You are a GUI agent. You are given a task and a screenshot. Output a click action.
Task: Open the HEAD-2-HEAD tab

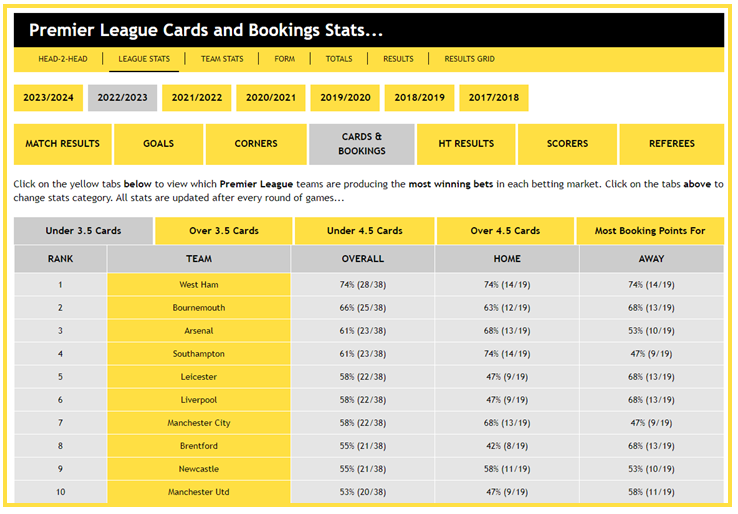(x=63, y=59)
